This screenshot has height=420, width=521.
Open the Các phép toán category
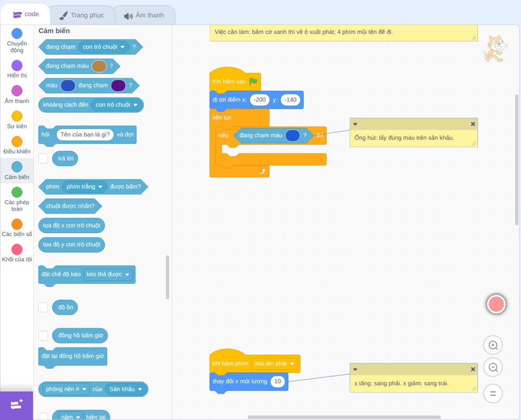[17, 200]
